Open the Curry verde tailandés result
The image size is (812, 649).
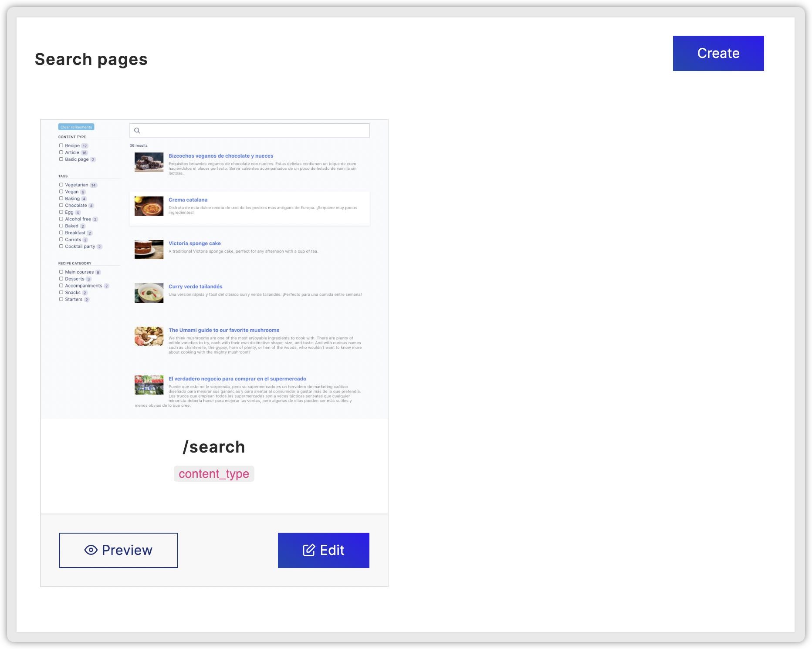pos(195,287)
